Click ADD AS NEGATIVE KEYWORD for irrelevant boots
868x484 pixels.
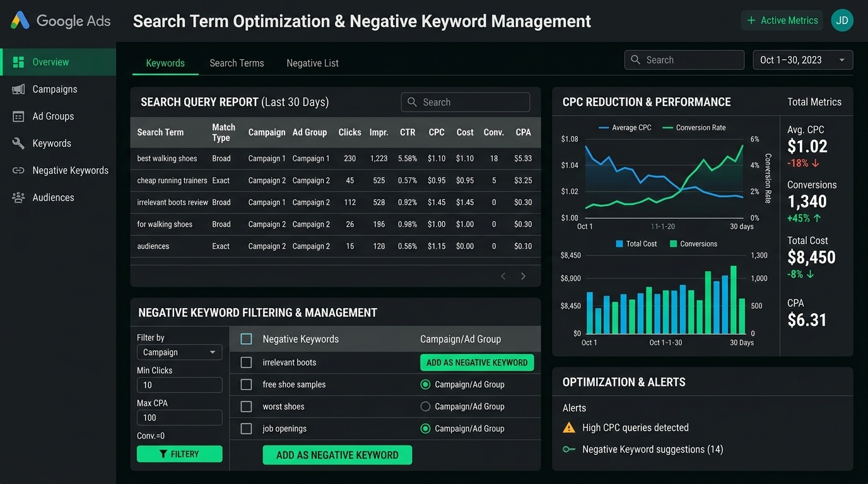point(477,362)
